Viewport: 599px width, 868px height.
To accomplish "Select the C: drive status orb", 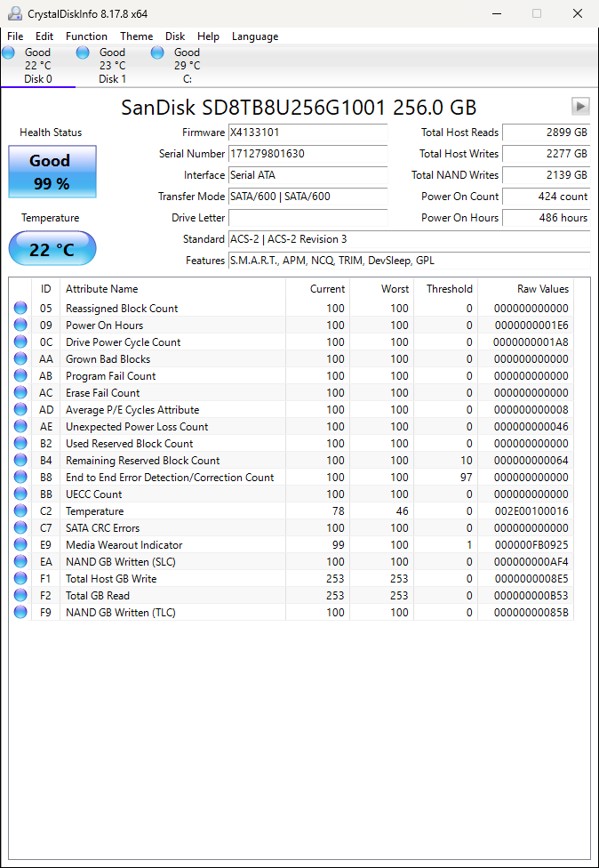I will (157, 53).
